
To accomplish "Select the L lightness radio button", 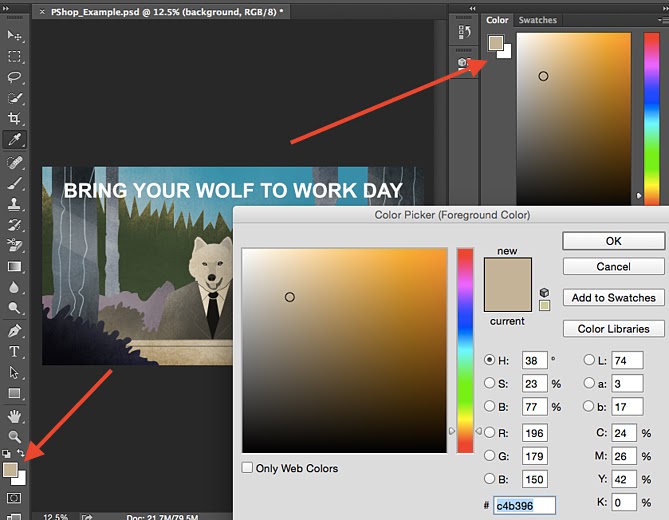I will 589,360.
